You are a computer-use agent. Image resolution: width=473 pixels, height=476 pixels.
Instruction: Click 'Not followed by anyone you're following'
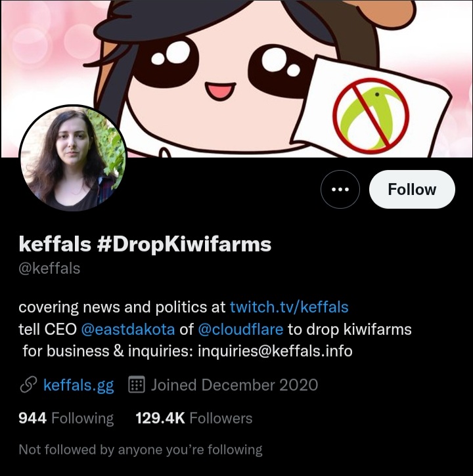coord(141,450)
